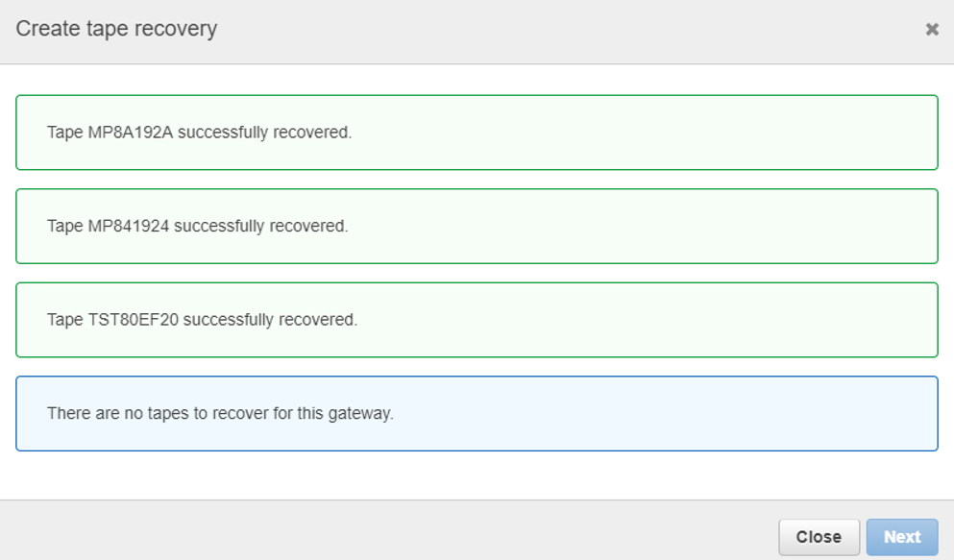The image size is (954, 560).
Task: Proceed with the Next button
Action: (902, 537)
